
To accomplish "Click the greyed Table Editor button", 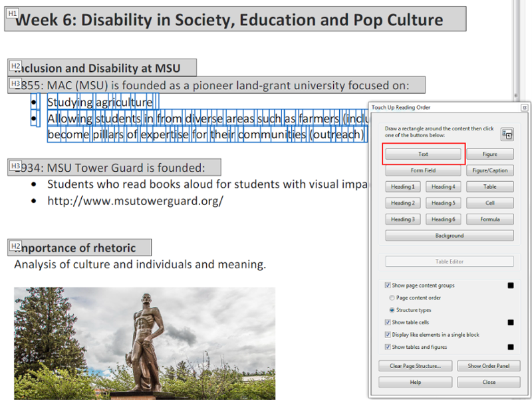I will pyautogui.click(x=450, y=261).
